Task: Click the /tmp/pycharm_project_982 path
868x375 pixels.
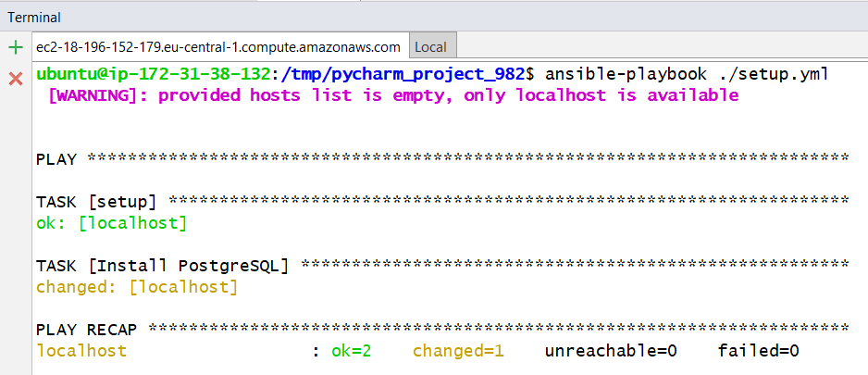Action: click(x=403, y=74)
